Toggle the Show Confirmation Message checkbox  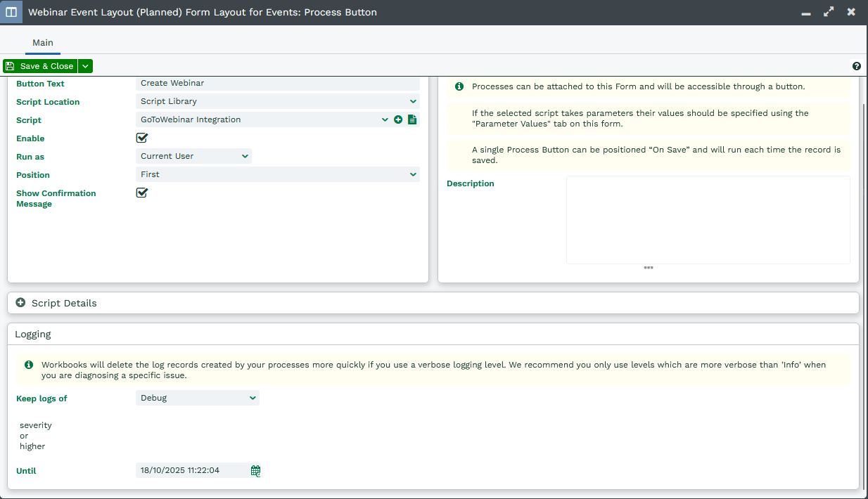click(142, 193)
